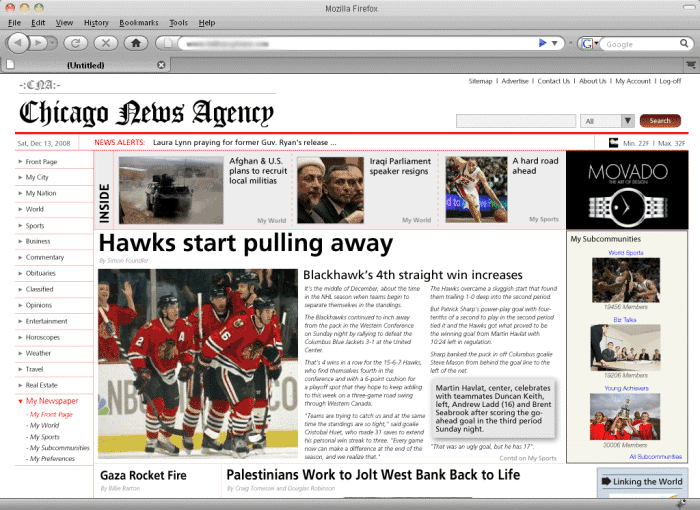Screen dimensions: 700x510
Task: Open the Real Estate nav item
Action: click(x=42, y=385)
